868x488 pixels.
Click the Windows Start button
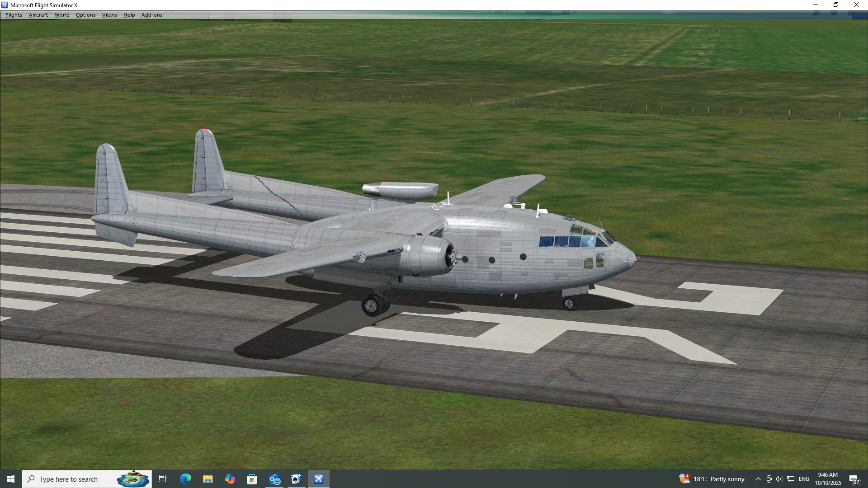11,479
